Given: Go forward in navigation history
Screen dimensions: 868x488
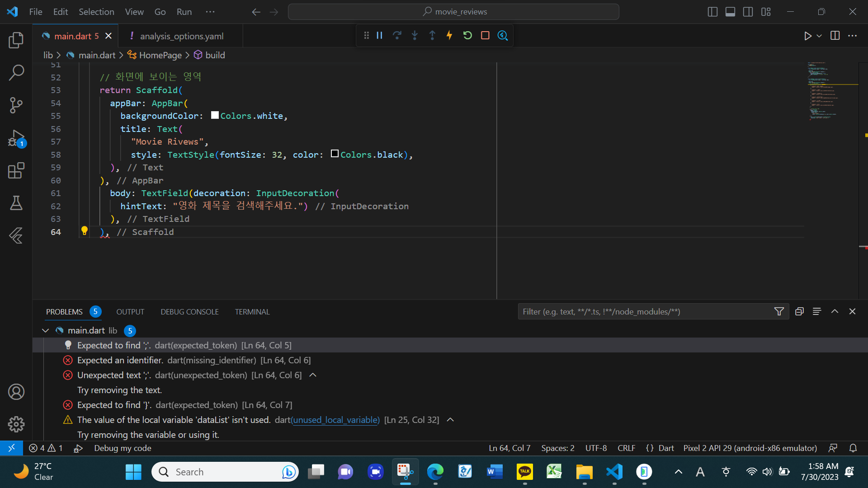Looking at the screenshot, I should click(274, 12).
